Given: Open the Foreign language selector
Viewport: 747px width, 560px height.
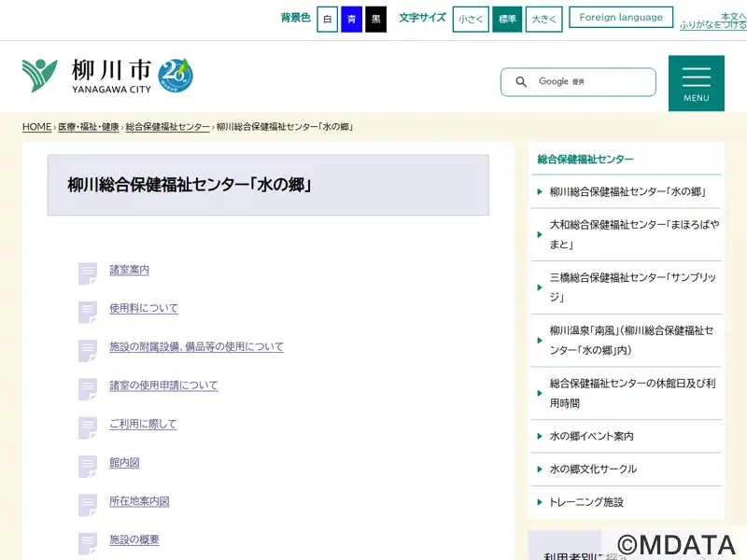Looking at the screenshot, I should (621, 18).
